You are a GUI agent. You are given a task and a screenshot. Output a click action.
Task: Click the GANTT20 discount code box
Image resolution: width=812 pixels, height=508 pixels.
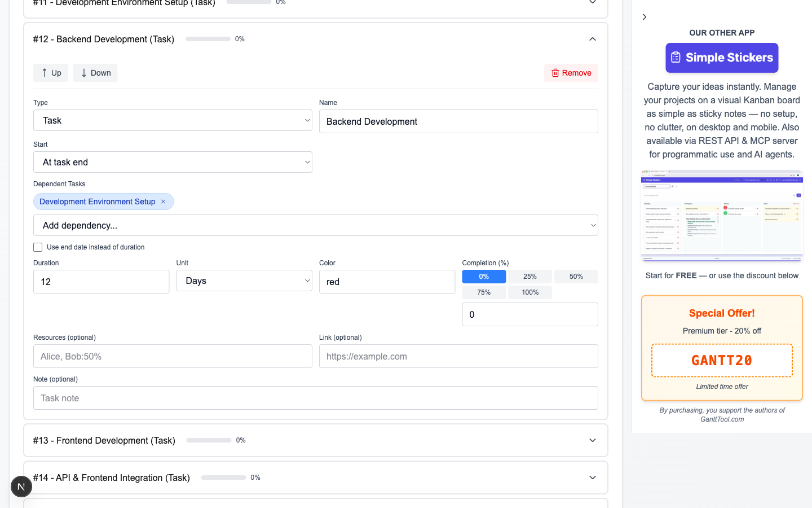tap(722, 360)
